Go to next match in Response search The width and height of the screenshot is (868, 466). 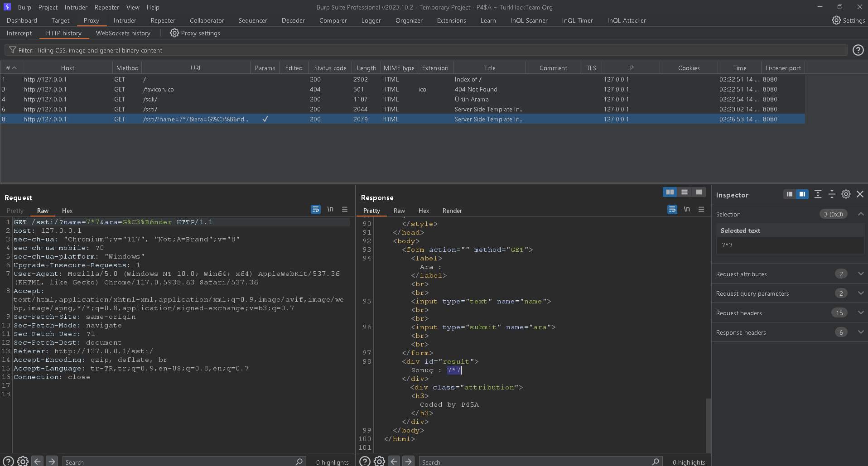click(409, 461)
